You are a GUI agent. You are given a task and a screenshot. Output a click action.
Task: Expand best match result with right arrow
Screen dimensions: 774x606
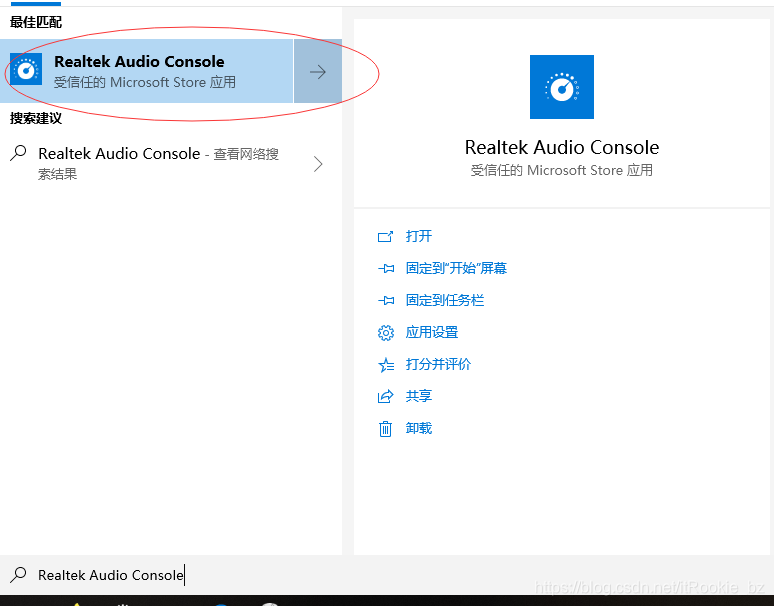[318, 72]
